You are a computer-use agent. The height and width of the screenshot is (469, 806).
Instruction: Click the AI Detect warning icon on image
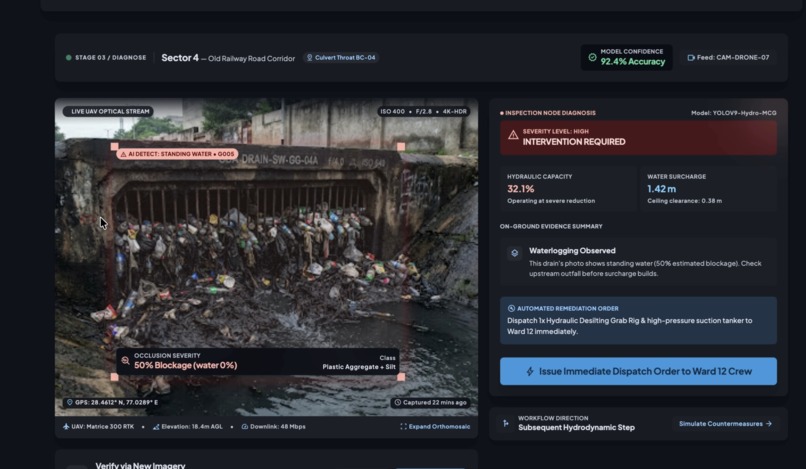pyautogui.click(x=123, y=154)
